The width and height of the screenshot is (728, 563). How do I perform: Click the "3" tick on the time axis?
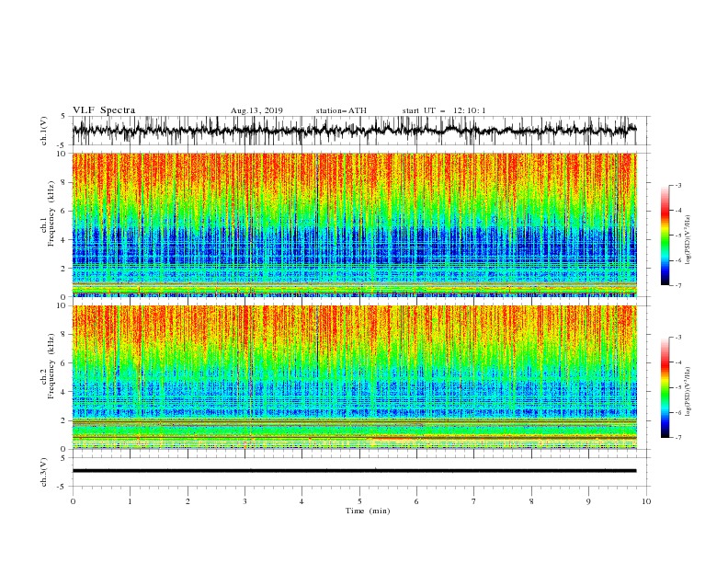pos(245,501)
